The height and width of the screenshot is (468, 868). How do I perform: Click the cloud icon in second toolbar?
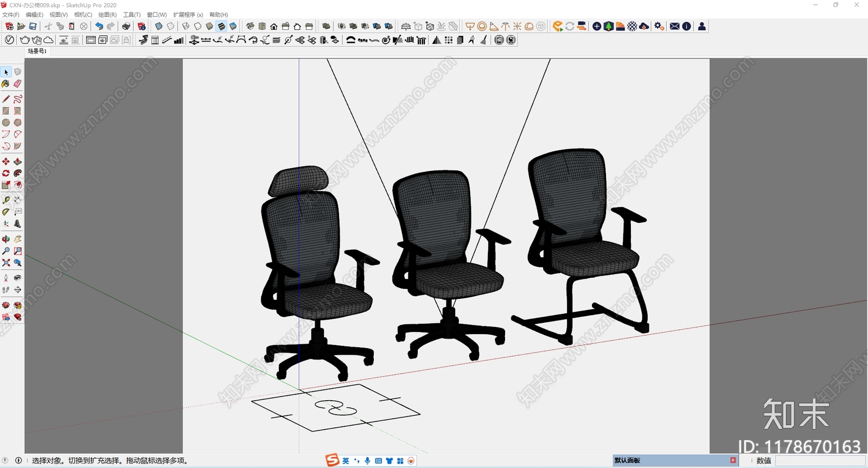coord(49,40)
